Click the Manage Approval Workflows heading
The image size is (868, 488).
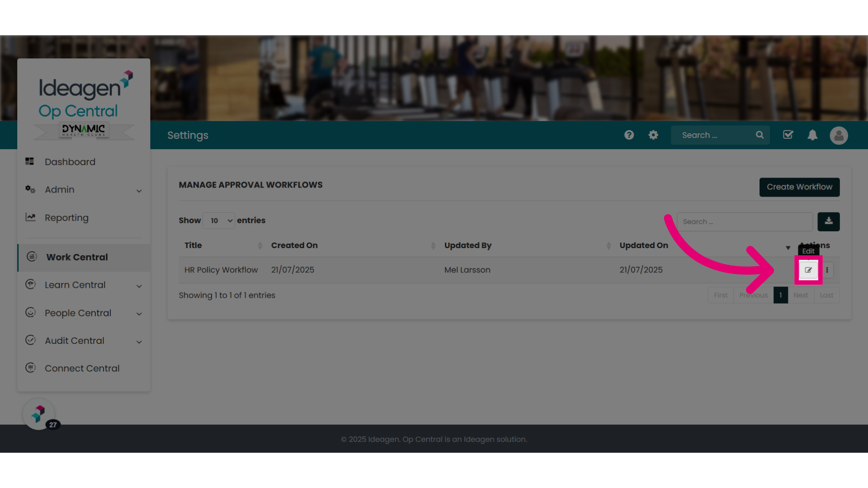(x=250, y=185)
